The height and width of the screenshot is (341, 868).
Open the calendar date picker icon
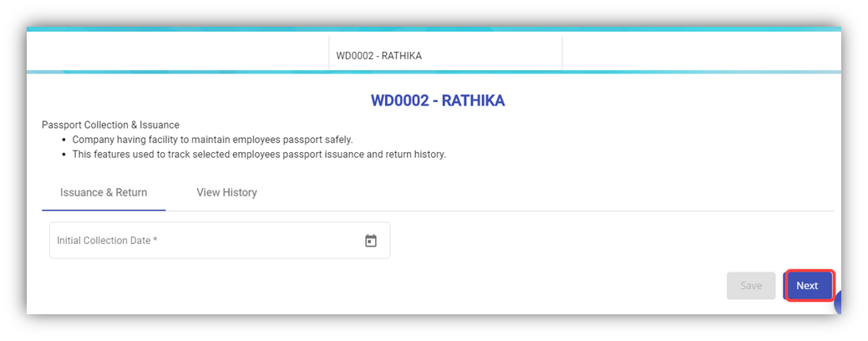(x=371, y=241)
